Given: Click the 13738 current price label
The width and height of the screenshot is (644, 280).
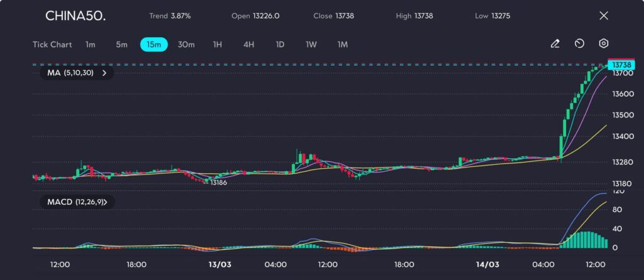Looking at the screenshot, I should click(621, 65).
